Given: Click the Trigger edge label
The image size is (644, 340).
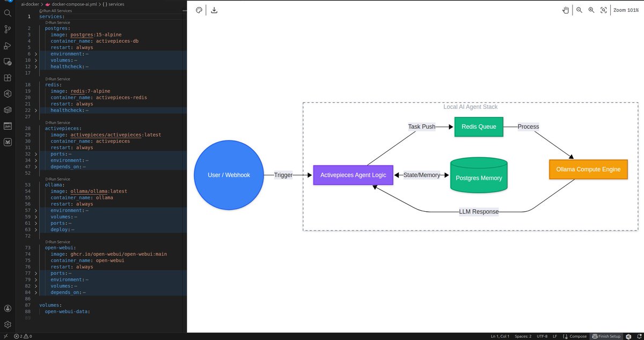Looking at the screenshot, I should tap(283, 175).
